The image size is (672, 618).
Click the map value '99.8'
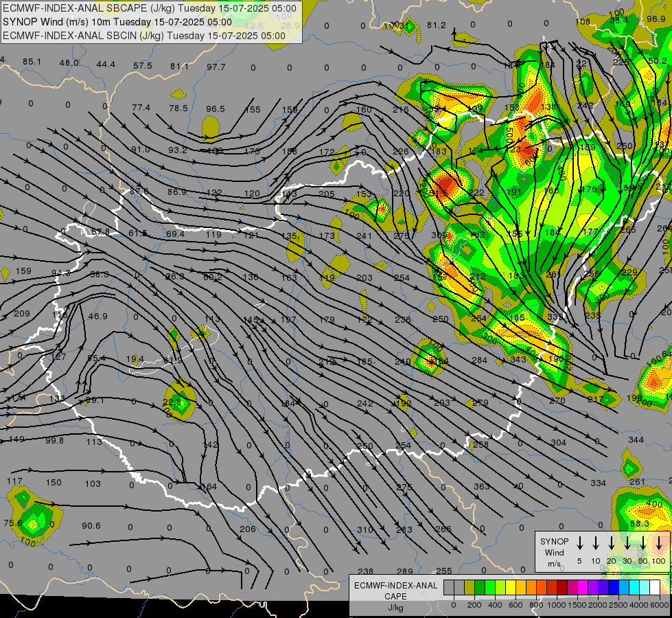tap(54, 440)
